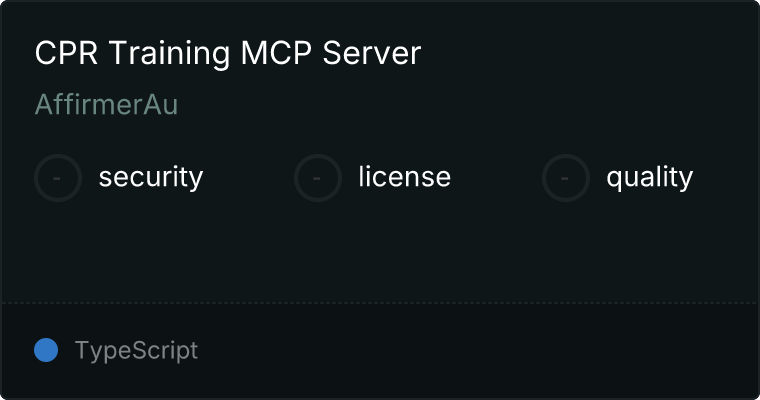Click the dash inside the license circle
Screen dimensions: 760x400
(x=317, y=178)
